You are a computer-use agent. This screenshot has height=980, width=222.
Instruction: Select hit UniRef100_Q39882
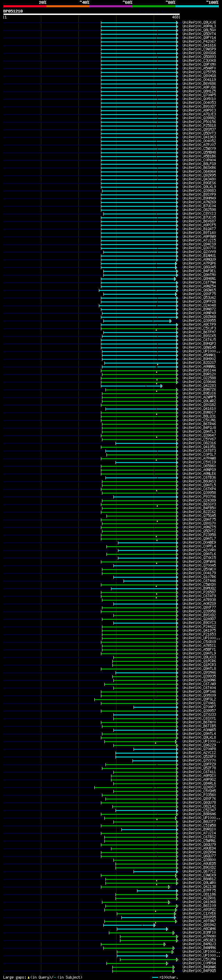[199, 118]
